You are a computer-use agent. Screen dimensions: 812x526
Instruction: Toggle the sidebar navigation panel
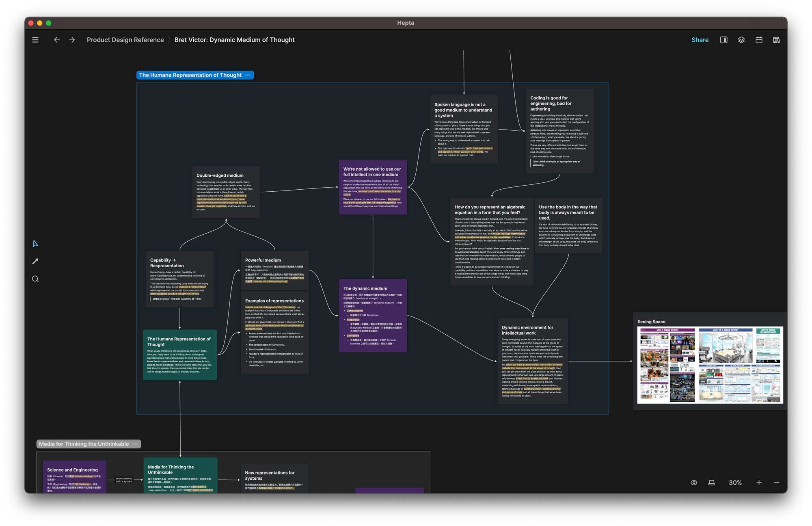35,40
